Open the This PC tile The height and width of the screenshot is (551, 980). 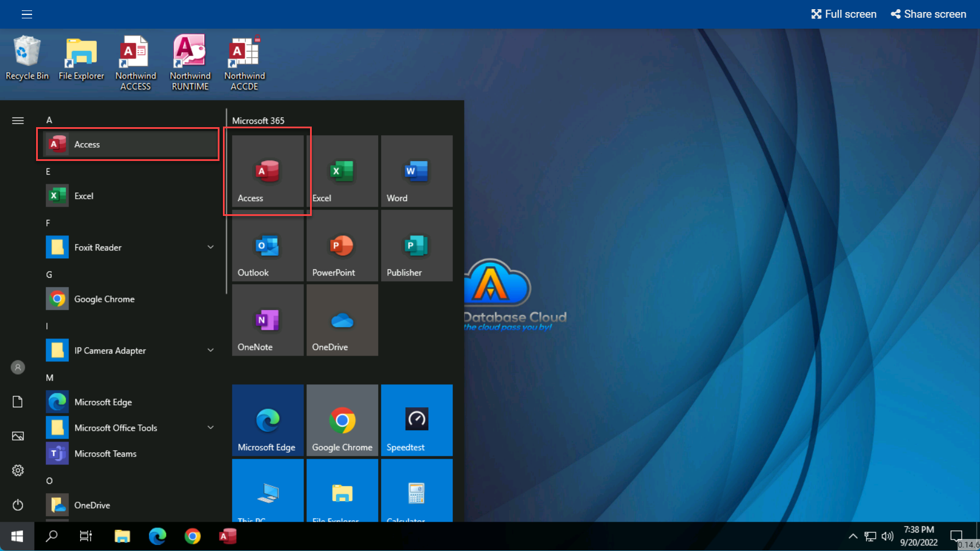click(x=268, y=491)
